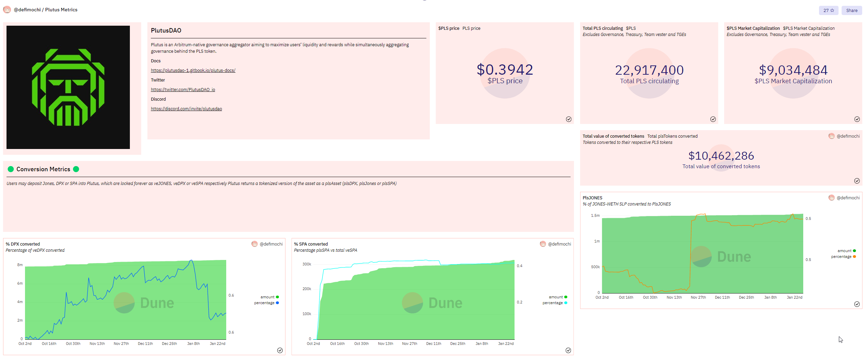Click green amount legend dot in DPX chart

(x=277, y=297)
